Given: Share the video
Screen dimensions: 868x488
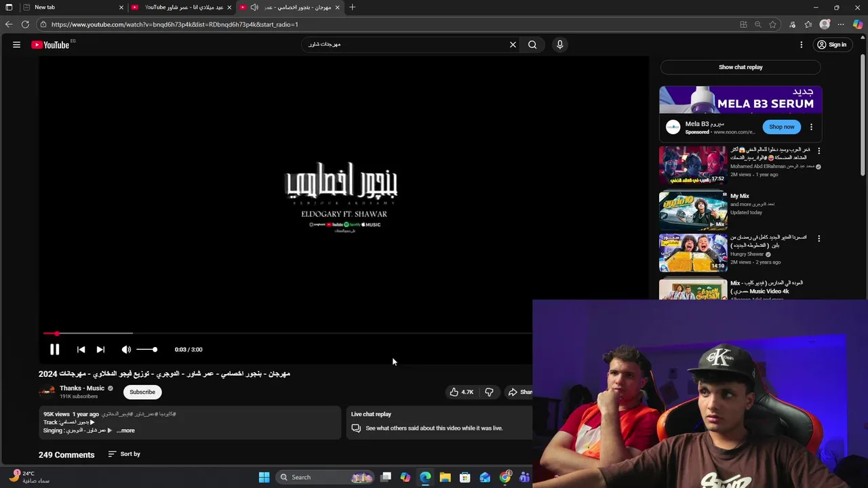Looking at the screenshot, I should tap(519, 392).
